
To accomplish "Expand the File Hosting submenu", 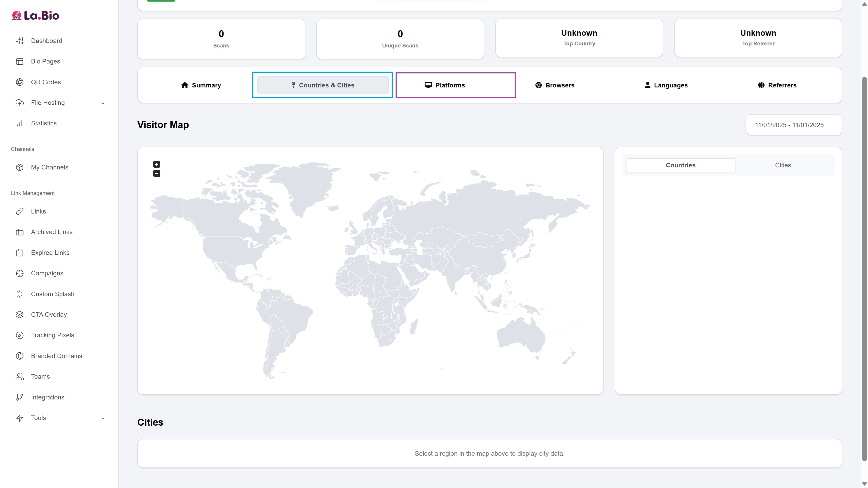I will pos(103,103).
